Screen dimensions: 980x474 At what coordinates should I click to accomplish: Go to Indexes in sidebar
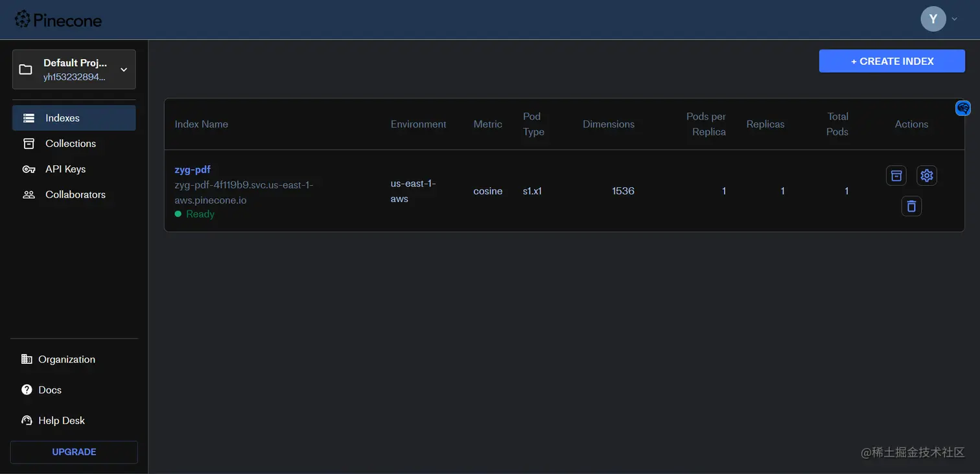[74, 118]
